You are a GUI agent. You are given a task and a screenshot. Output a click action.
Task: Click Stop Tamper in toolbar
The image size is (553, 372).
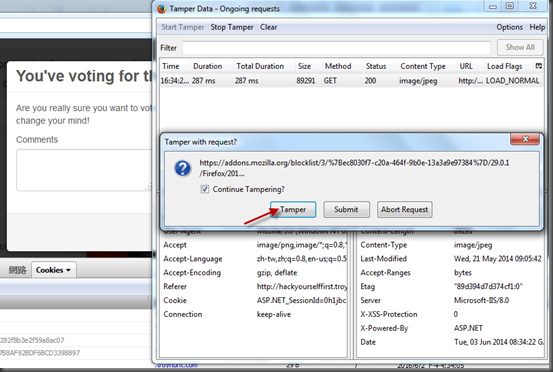pos(232,27)
